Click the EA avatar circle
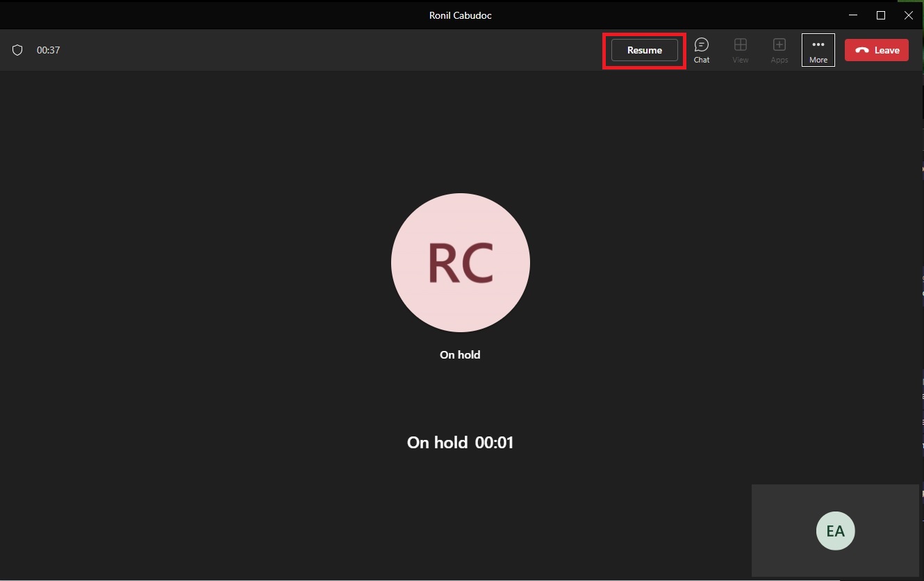 (835, 531)
